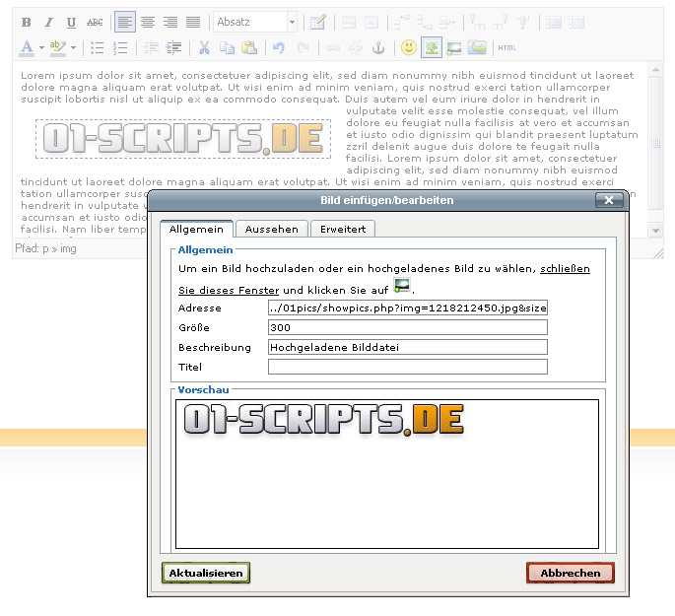
Task: Click the table cell properties icon
Action: 371,23
